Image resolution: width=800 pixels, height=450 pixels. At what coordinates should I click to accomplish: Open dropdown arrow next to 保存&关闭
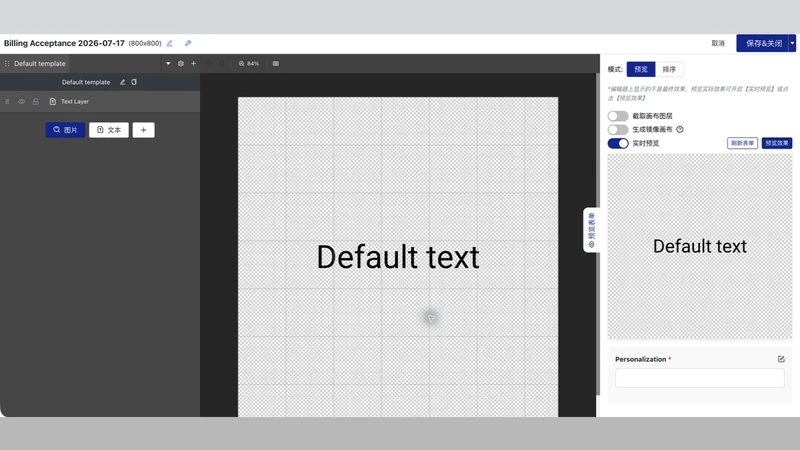792,43
